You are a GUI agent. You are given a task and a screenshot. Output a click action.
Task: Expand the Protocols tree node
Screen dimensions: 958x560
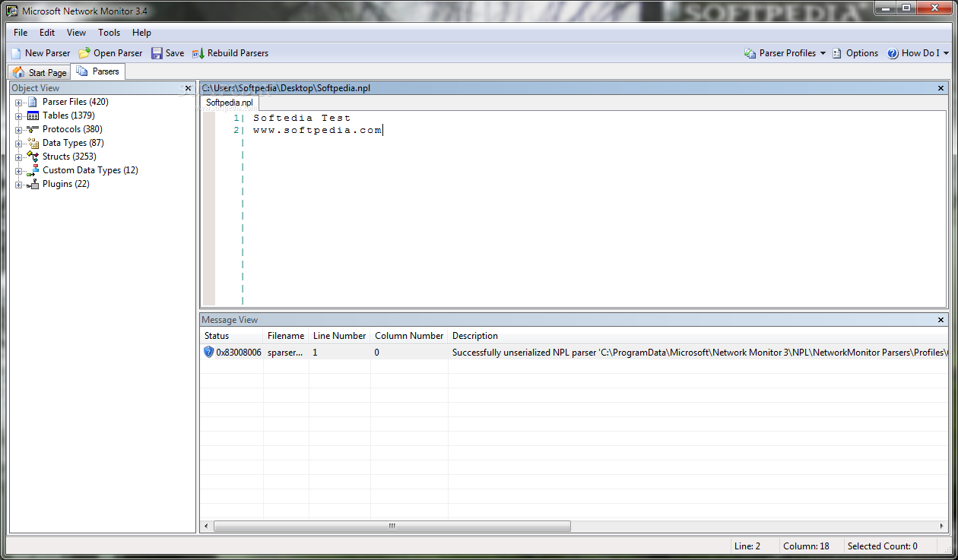point(19,129)
